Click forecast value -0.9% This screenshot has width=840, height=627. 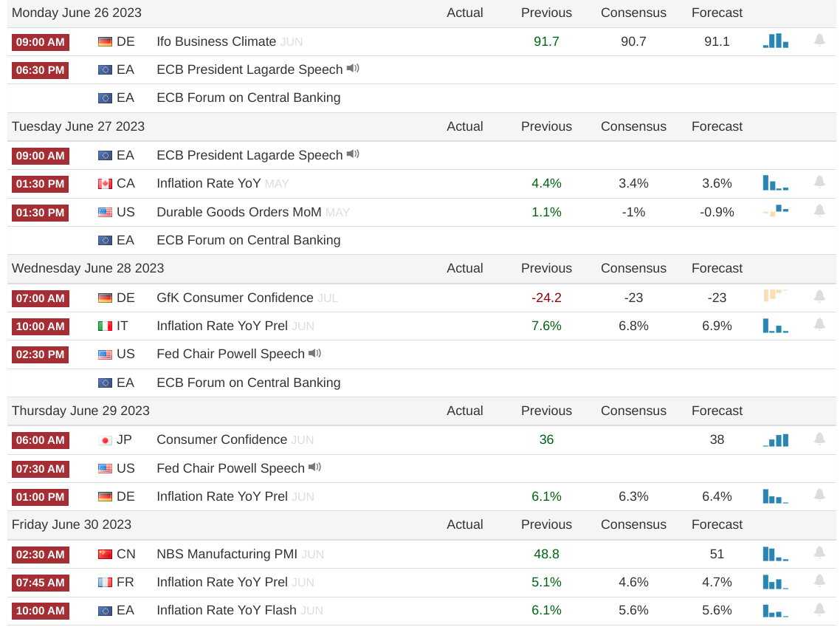click(717, 212)
